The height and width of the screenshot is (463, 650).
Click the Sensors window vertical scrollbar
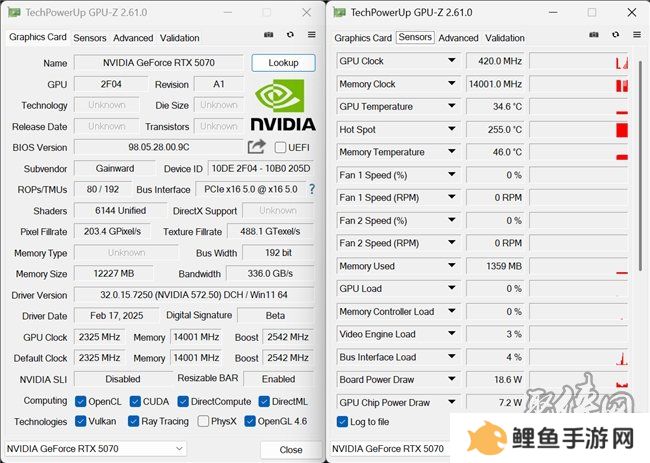(x=640, y=166)
